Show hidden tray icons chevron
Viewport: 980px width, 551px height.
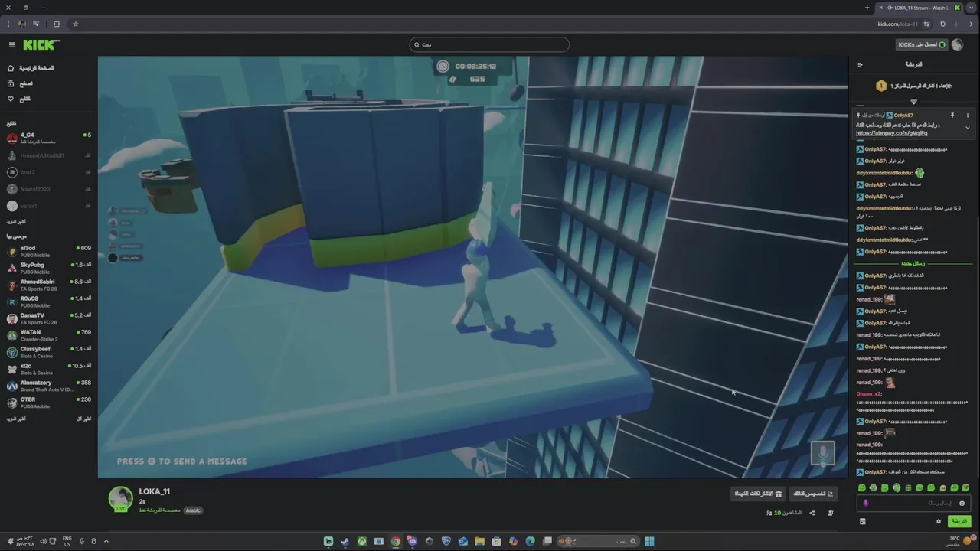[106, 541]
